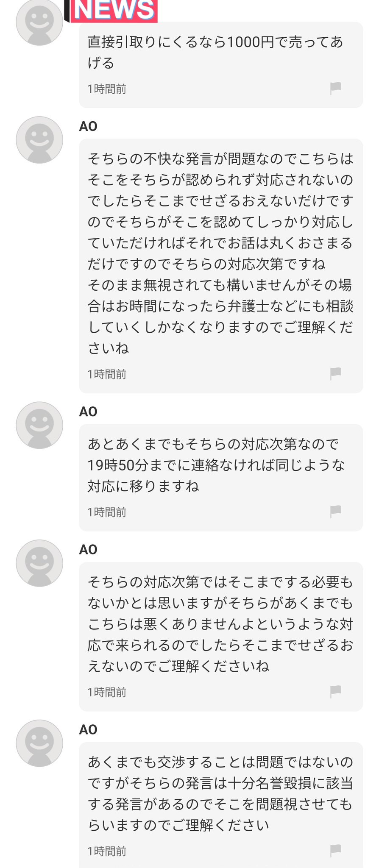Select the comment text about 名誉毀損に該当
The image size is (379, 868).
pyautogui.click(x=220, y=793)
